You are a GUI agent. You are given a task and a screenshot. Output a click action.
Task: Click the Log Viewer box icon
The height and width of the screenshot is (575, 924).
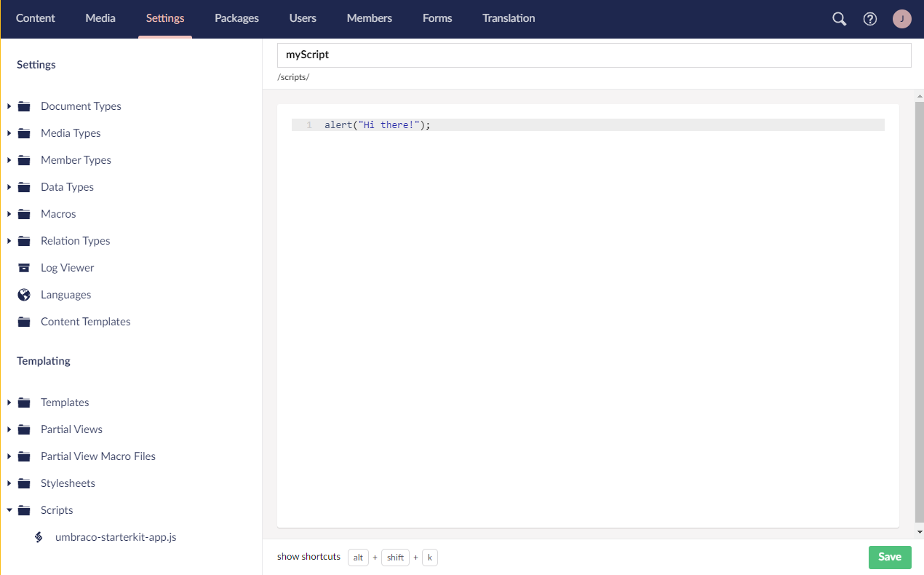(x=24, y=268)
